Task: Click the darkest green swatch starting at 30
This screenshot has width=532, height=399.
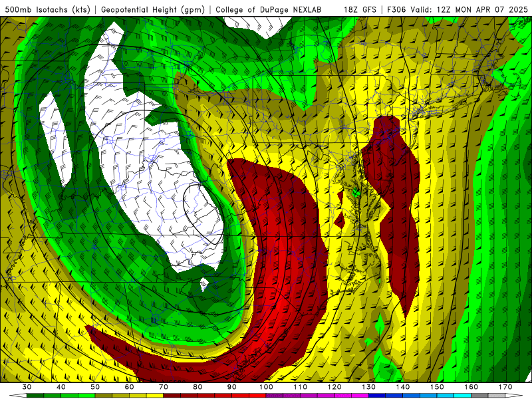Action: pyautogui.click(x=35, y=396)
